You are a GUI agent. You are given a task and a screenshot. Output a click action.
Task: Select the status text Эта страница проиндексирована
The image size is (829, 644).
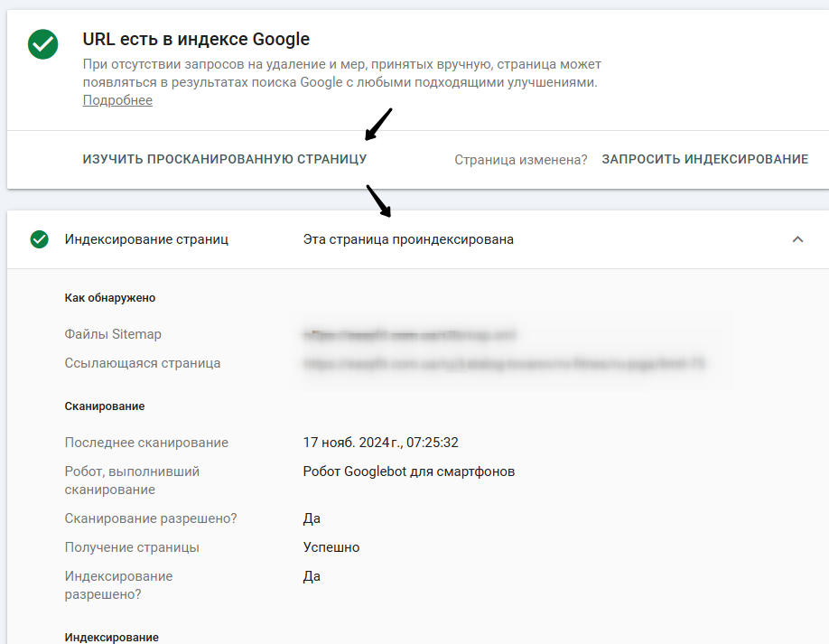[408, 239]
